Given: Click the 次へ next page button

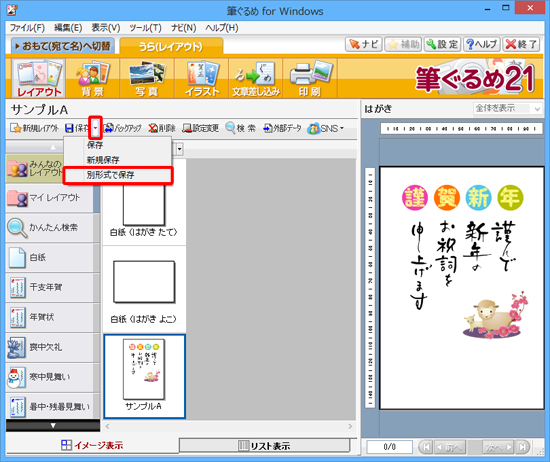Looking at the screenshot, I should click(498, 447).
